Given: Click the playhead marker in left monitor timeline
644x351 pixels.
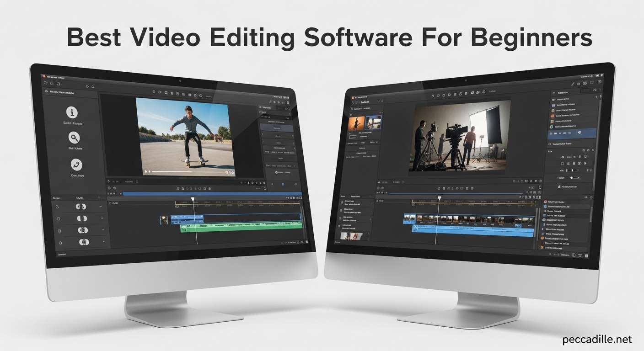Looking at the screenshot, I should pyautogui.click(x=193, y=200).
